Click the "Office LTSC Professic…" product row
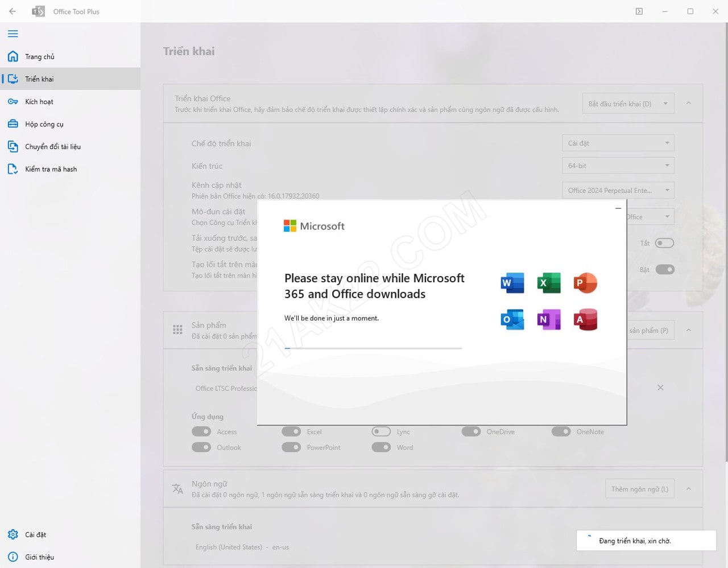This screenshot has height=568, width=728. [226, 388]
